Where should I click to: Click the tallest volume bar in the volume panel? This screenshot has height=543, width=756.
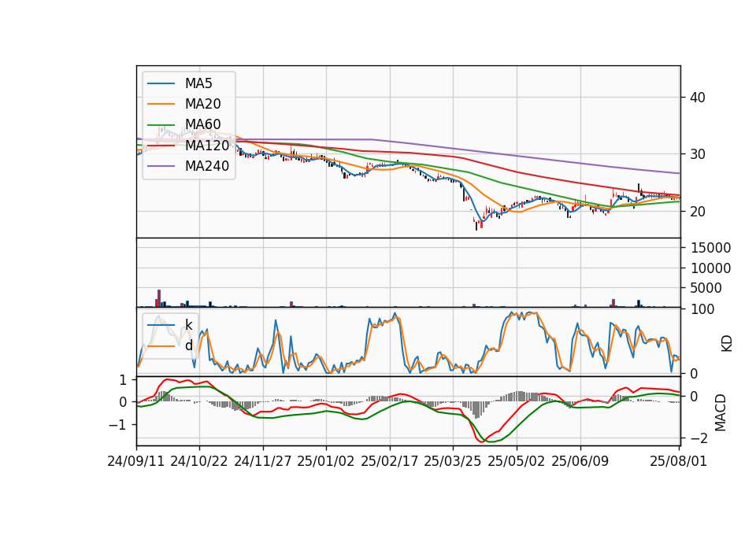(x=159, y=298)
